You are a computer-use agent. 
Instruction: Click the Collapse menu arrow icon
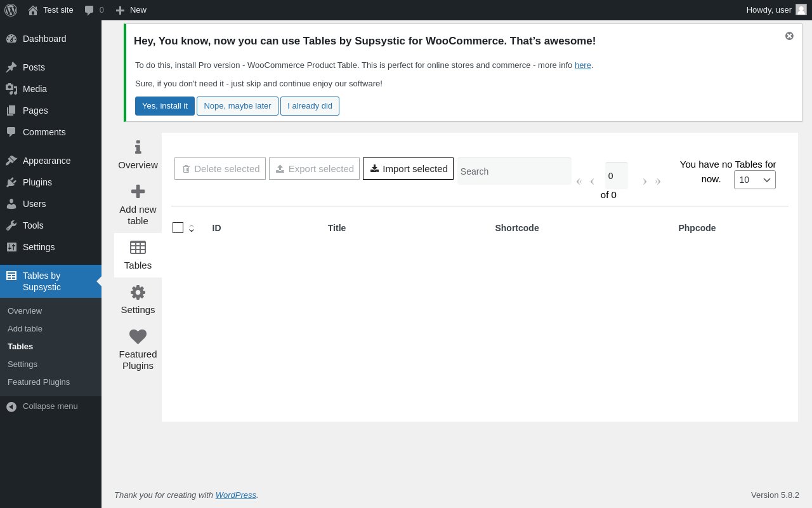[x=11, y=406]
